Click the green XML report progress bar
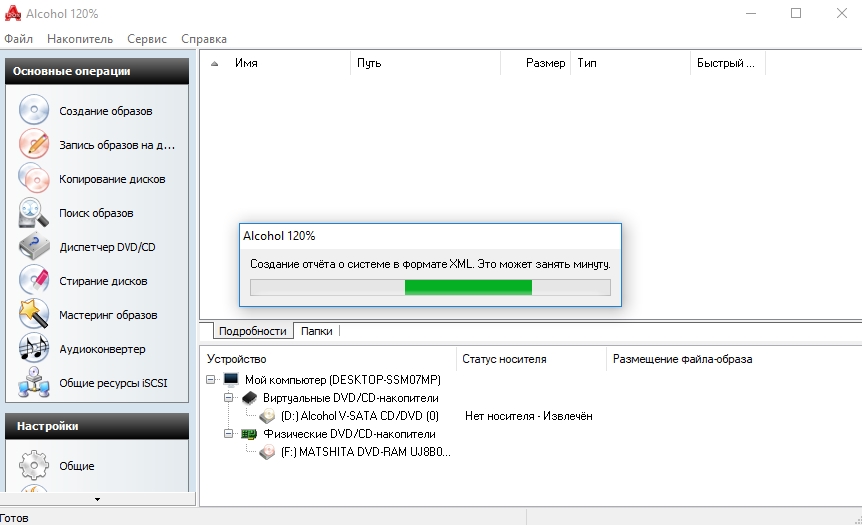Screen dimensions: 862x525 click(430, 288)
